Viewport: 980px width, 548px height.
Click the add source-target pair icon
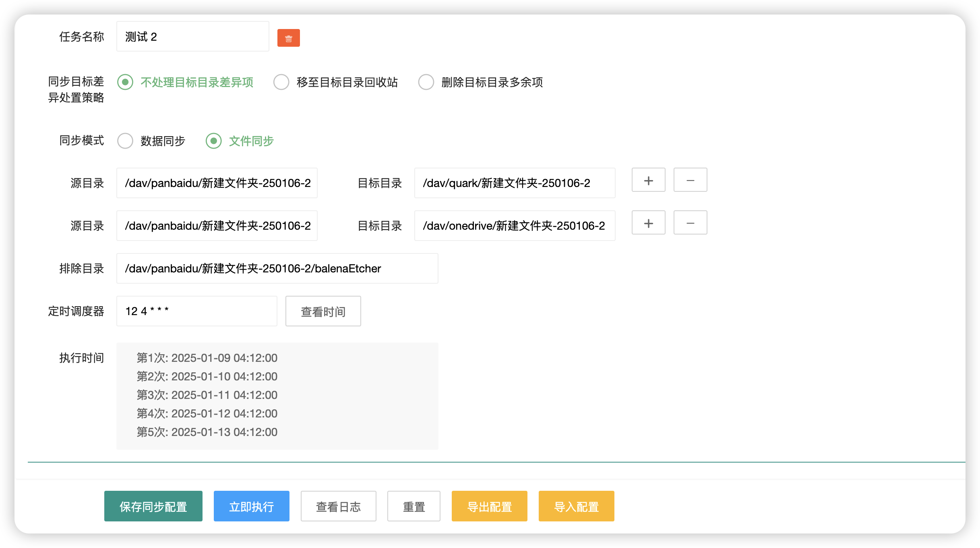click(648, 182)
